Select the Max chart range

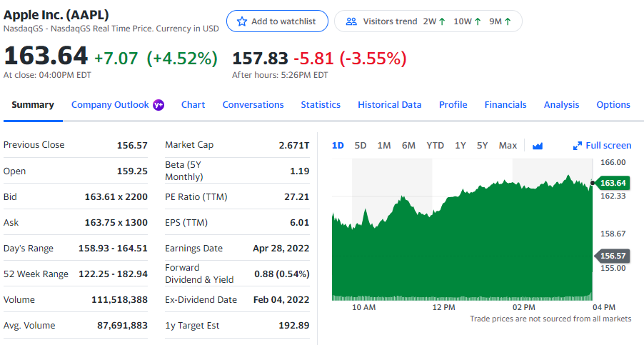coord(508,146)
